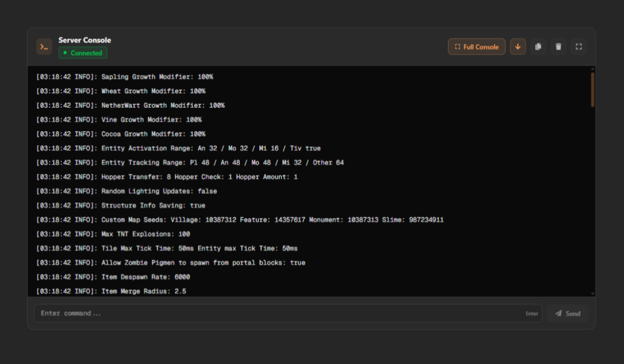Click the Enter key hint label
The width and height of the screenshot is (624, 364).
532,314
